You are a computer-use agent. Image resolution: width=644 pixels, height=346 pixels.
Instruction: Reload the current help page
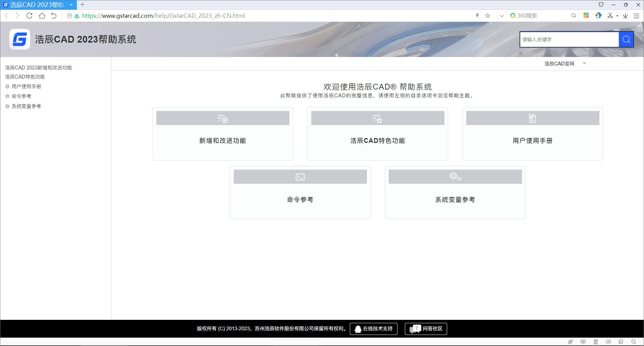29,16
